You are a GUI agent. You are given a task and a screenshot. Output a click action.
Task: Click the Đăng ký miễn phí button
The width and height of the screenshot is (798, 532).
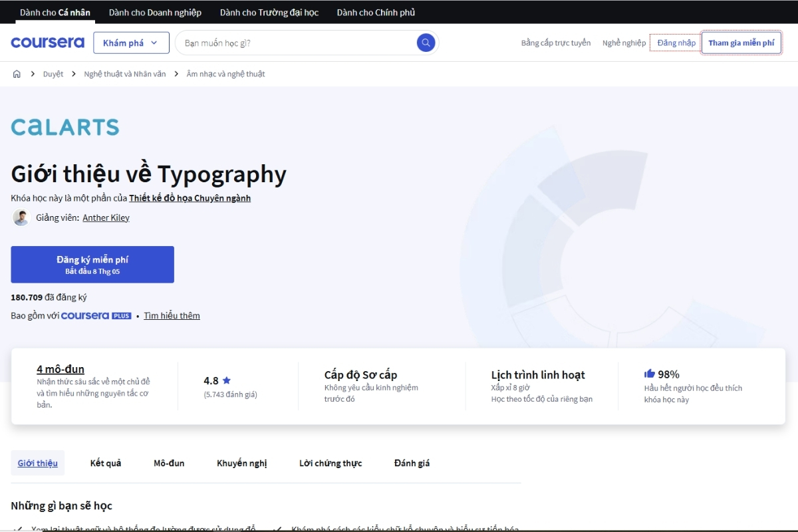92,264
